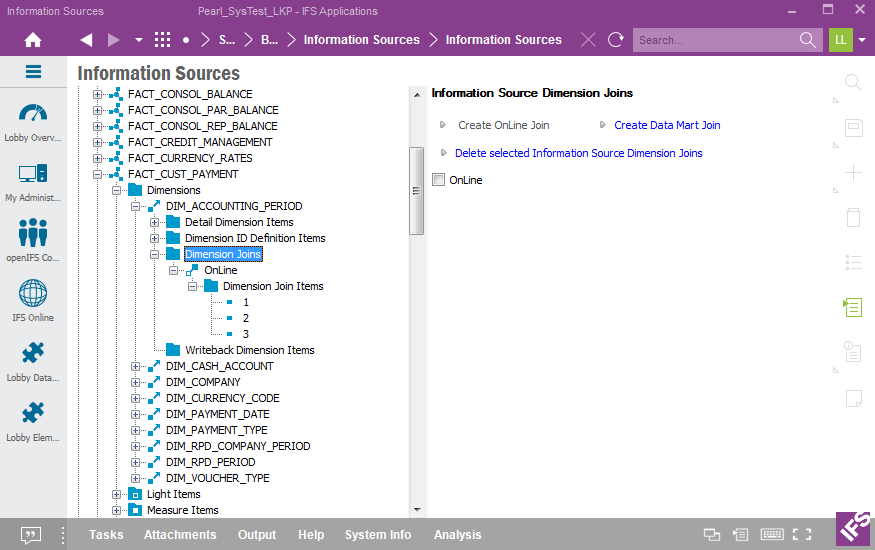
Task: Click right-panel delete trash icon
Action: 853,217
